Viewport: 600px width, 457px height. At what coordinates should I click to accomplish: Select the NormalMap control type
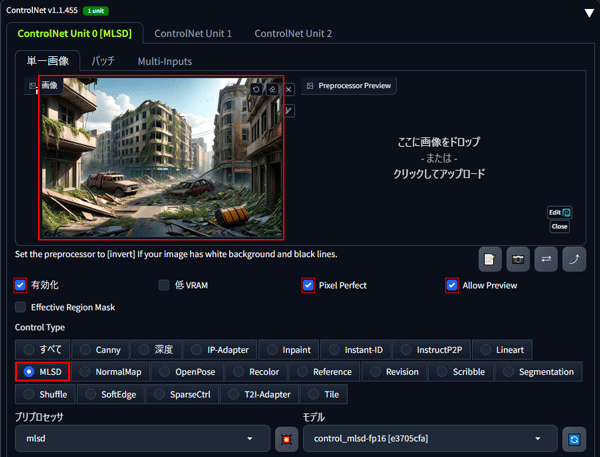tap(110, 372)
